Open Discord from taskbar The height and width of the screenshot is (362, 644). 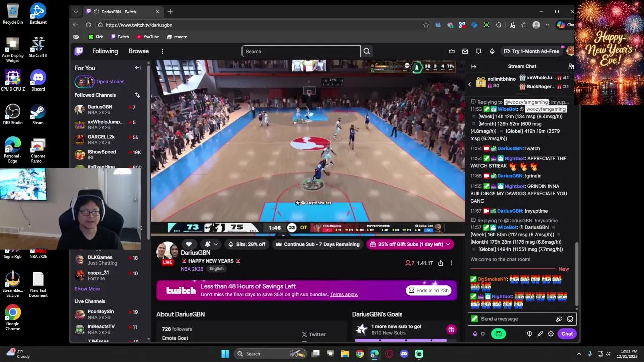(x=404, y=354)
